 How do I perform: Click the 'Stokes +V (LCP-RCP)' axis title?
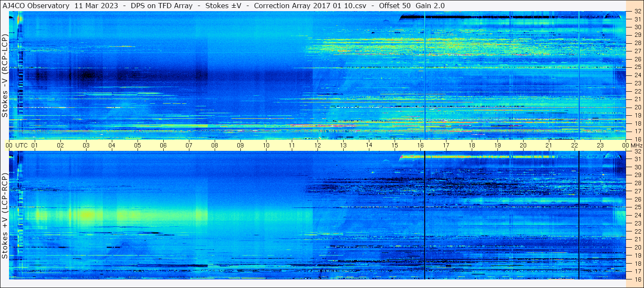5,216
